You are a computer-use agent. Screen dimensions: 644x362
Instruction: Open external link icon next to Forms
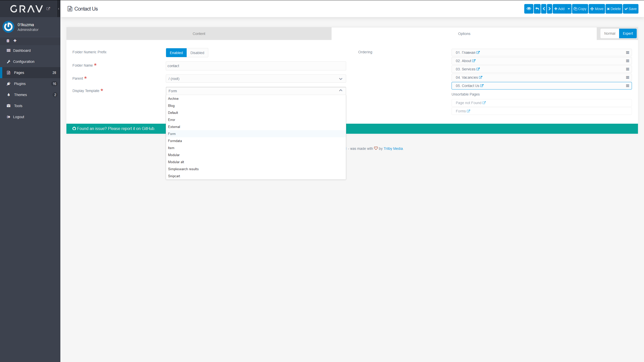coord(468,111)
